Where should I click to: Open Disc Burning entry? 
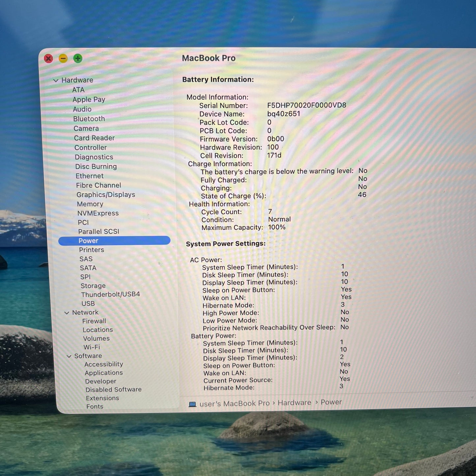pyautogui.click(x=96, y=167)
